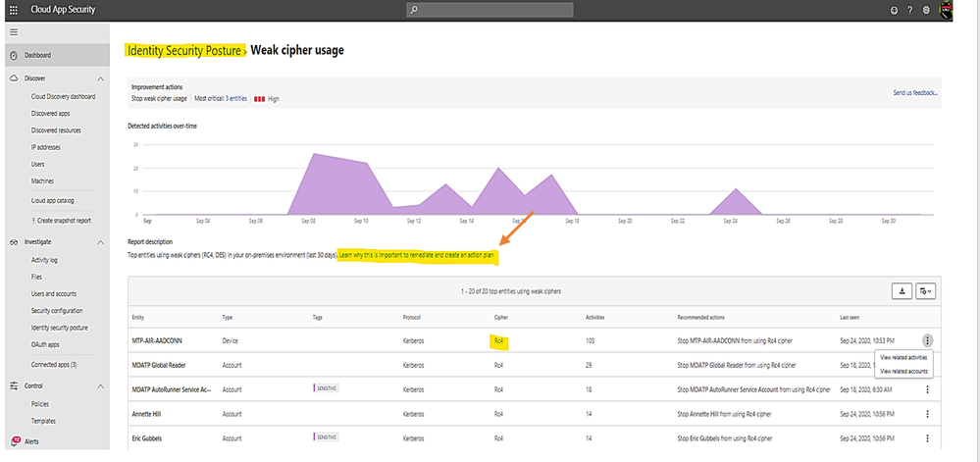Open OAuth apps page
This screenshot has width=980, height=462.
click(45, 344)
